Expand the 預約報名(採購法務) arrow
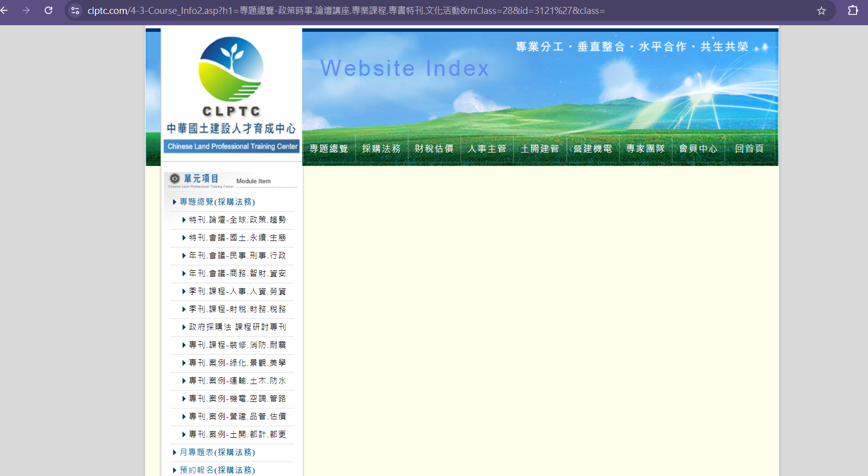The image size is (868, 476). point(174,470)
